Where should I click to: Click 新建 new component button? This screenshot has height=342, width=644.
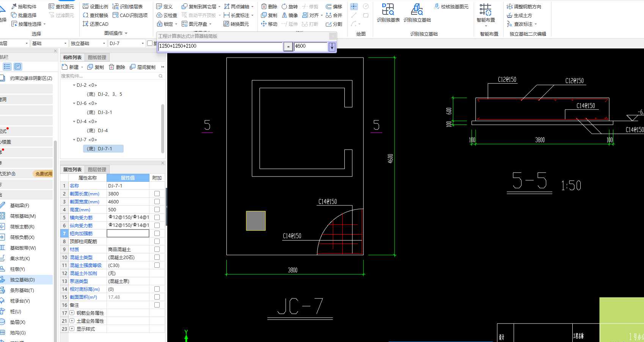pos(71,67)
